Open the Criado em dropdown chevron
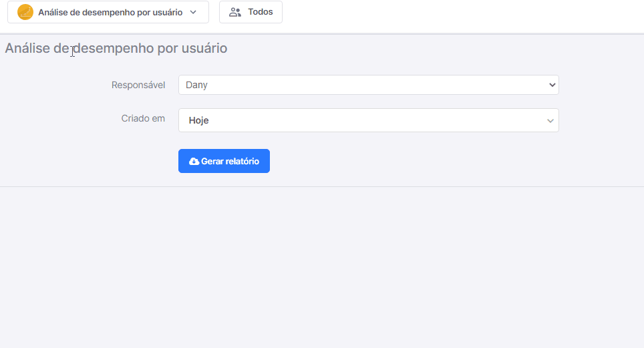The image size is (644, 348). coord(550,121)
